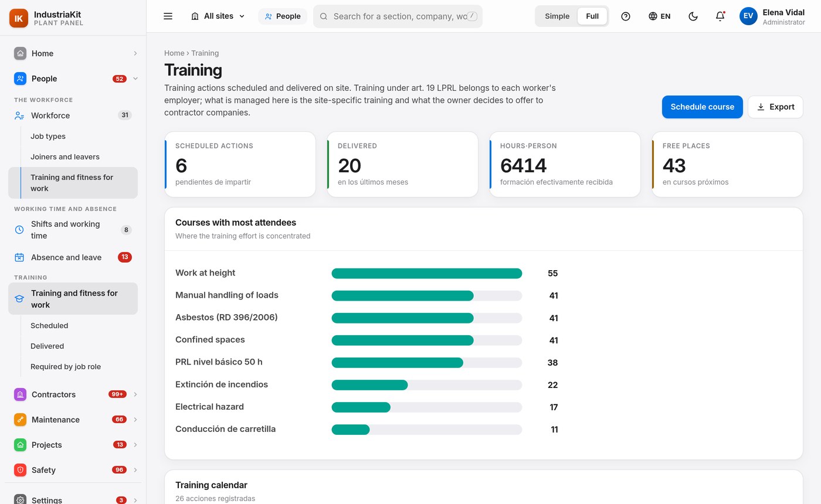
Task: Click the Export button
Action: (x=775, y=107)
